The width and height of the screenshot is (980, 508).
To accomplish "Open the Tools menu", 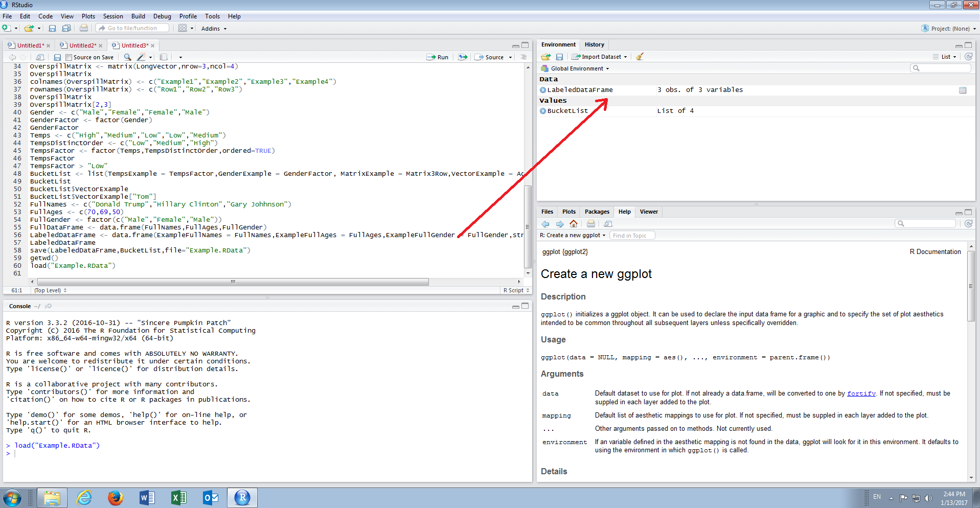I will click(x=212, y=16).
